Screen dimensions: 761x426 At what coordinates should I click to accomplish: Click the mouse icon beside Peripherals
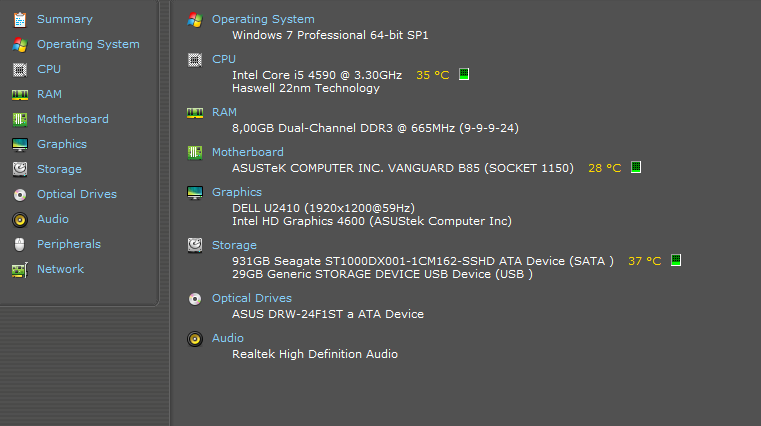click(x=20, y=245)
